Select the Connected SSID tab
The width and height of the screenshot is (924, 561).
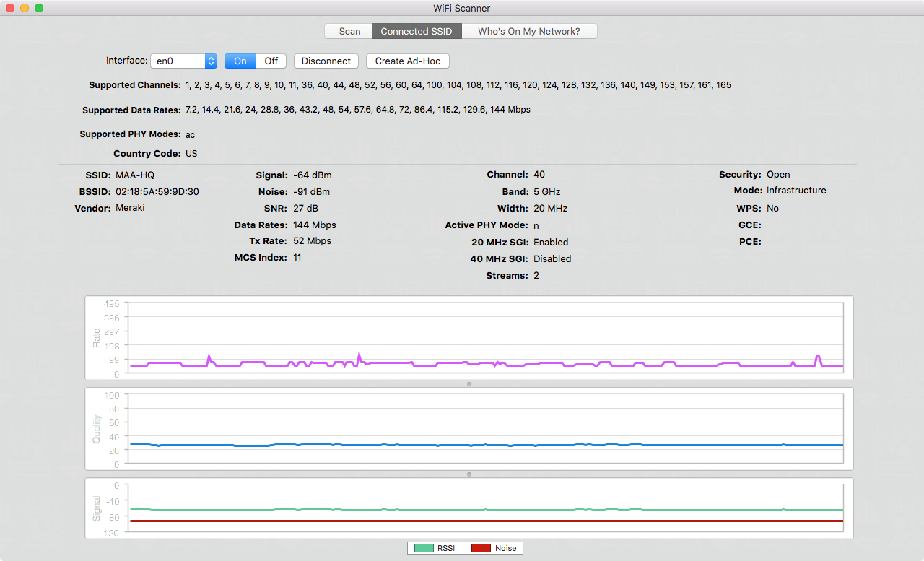point(416,31)
